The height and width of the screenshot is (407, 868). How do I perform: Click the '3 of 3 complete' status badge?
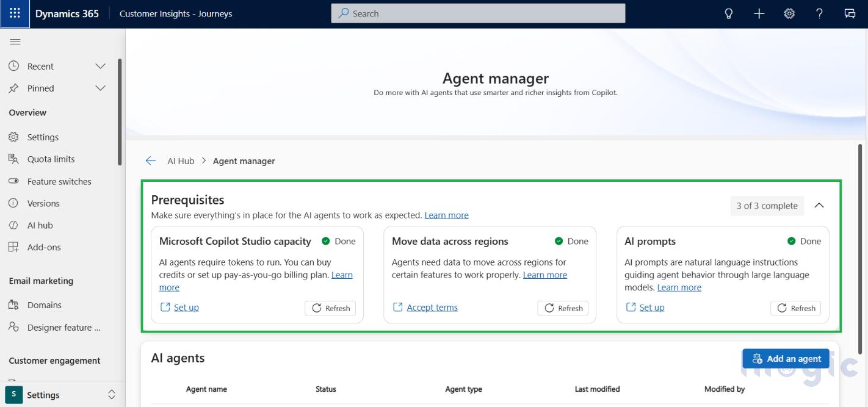point(767,206)
